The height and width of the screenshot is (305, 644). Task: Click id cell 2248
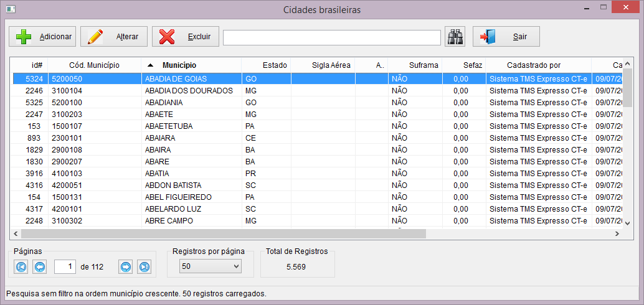pyautogui.click(x=34, y=221)
